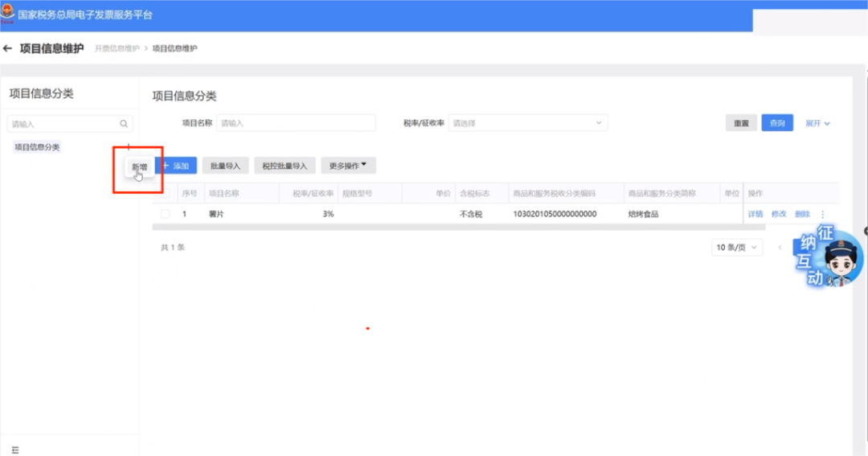Click the 项目名称 column header
Viewport: 868px width, 456px height.
click(x=224, y=193)
